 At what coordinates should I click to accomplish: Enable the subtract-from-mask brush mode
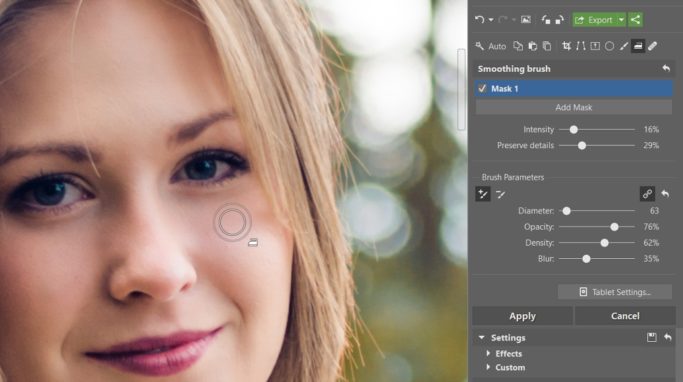[500, 194]
